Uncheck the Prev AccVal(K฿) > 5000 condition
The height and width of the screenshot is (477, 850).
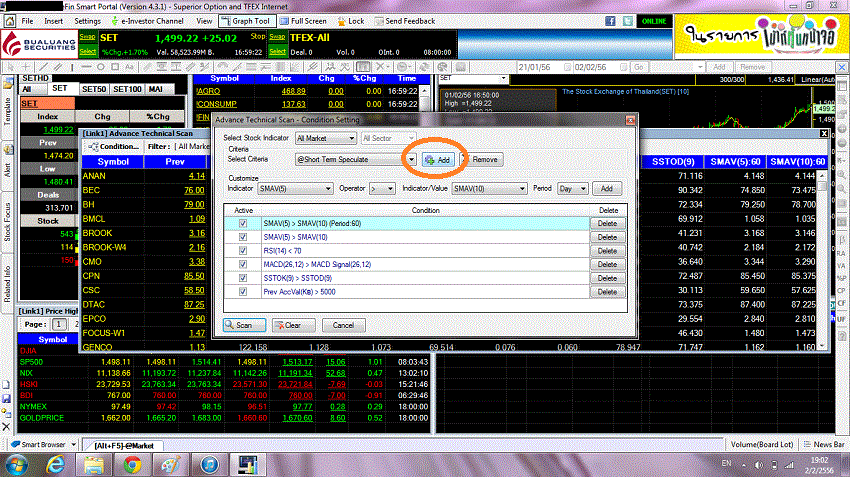[x=243, y=292]
